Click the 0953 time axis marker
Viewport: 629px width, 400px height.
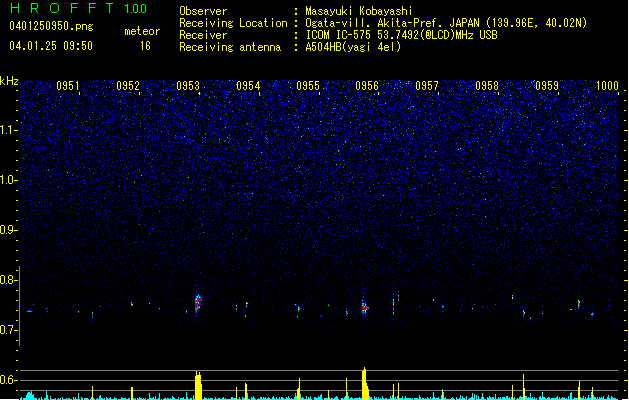click(188, 86)
